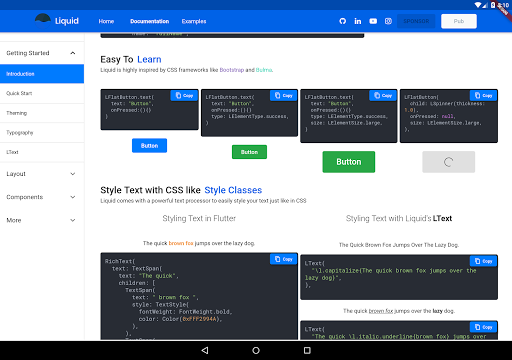Go to Home page
512x360 pixels.
click(106, 21)
